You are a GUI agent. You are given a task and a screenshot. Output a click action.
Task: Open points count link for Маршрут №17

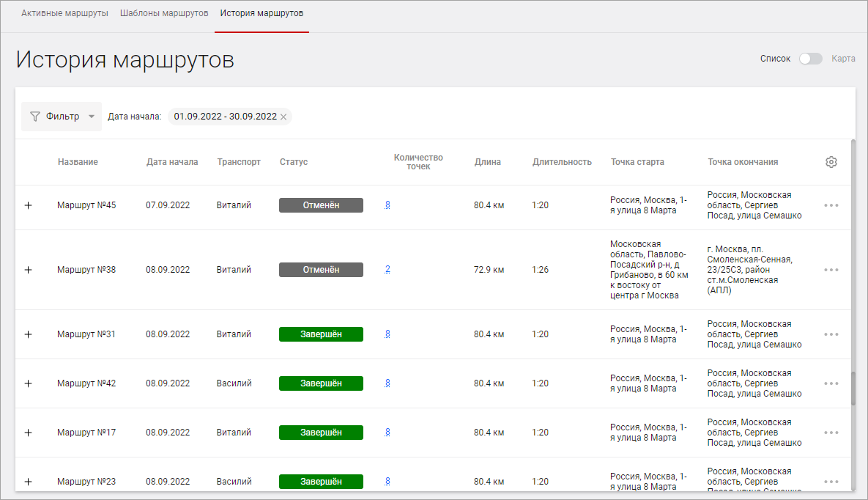(387, 433)
